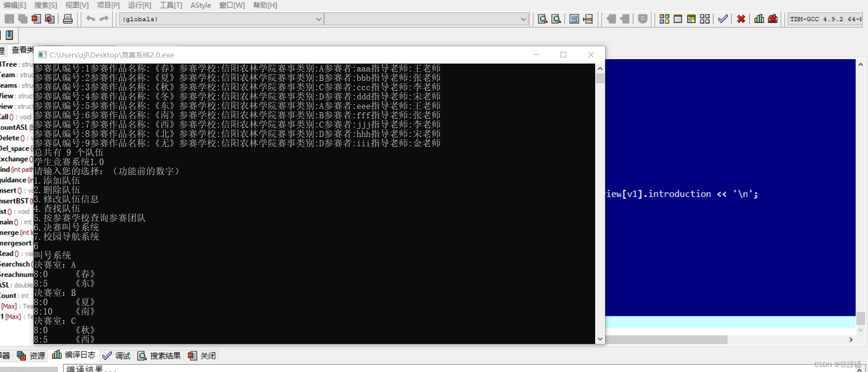
Task: Click the replace magnifier icon
Action: tap(556, 19)
